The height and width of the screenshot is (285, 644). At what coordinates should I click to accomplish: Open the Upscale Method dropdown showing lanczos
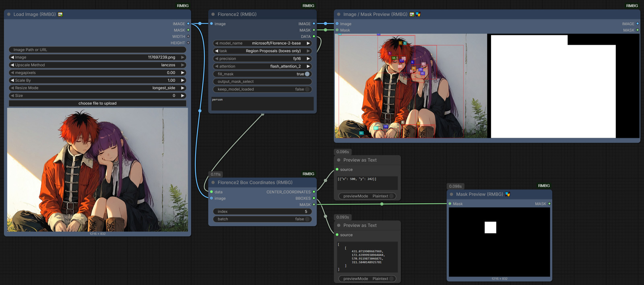point(97,65)
